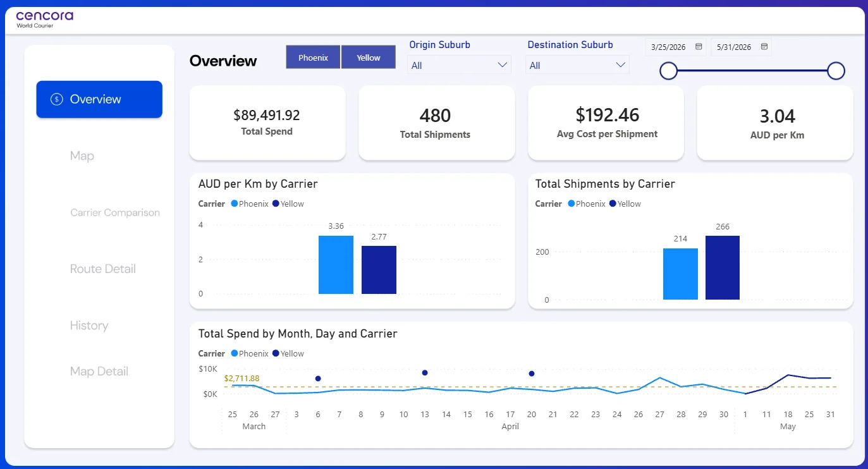Go to the Overview page in sidebar
The height and width of the screenshot is (469, 868).
pyautogui.click(x=99, y=99)
